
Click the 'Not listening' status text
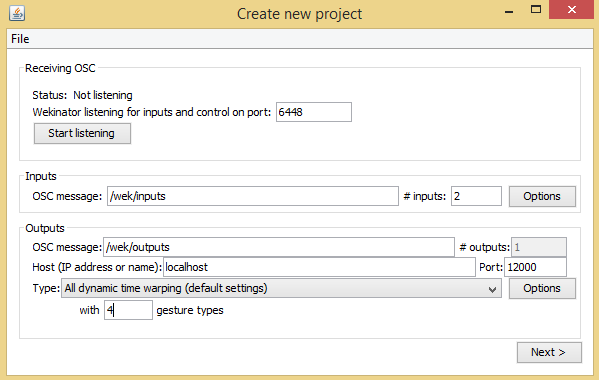103,95
